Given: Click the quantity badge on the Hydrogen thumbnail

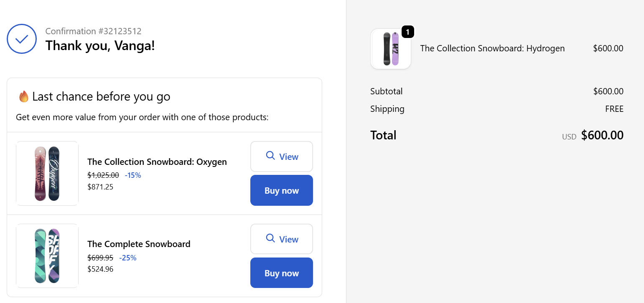Looking at the screenshot, I should click(x=407, y=32).
